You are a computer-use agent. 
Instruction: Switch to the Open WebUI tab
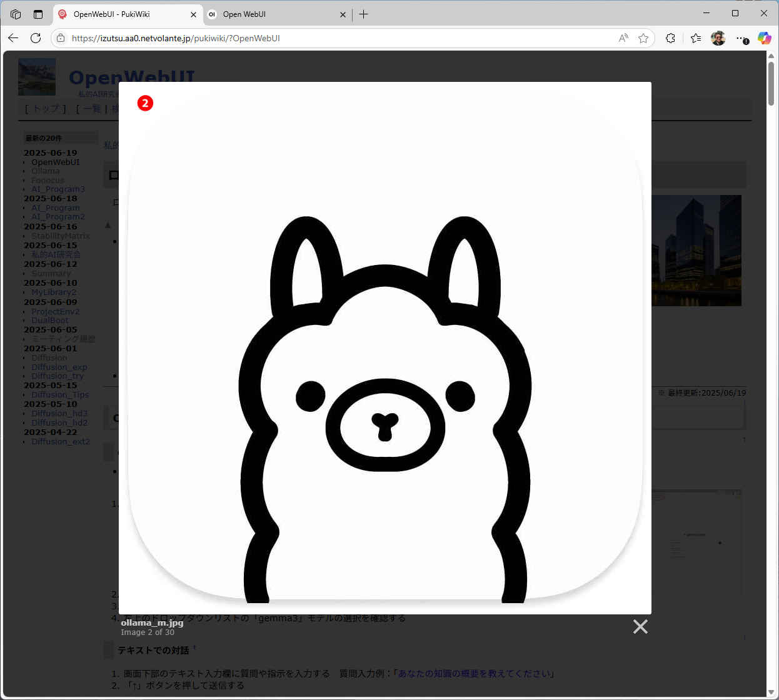(x=275, y=14)
